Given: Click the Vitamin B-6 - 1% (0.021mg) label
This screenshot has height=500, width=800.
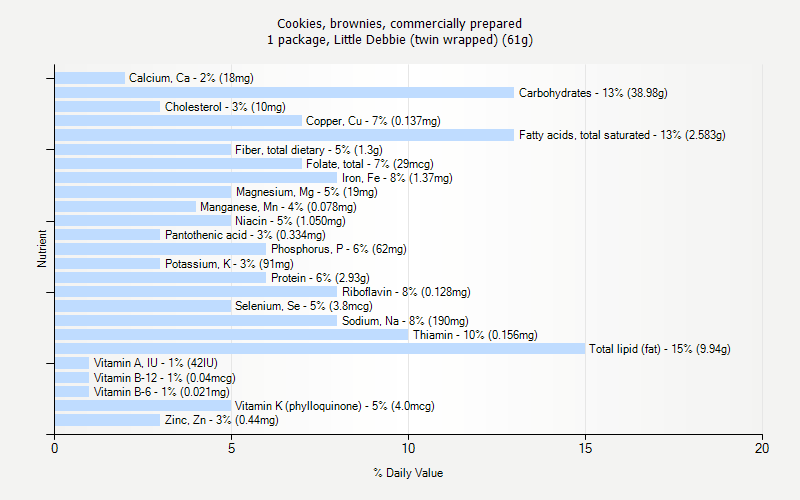Looking at the screenshot, I should click(x=162, y=392).
